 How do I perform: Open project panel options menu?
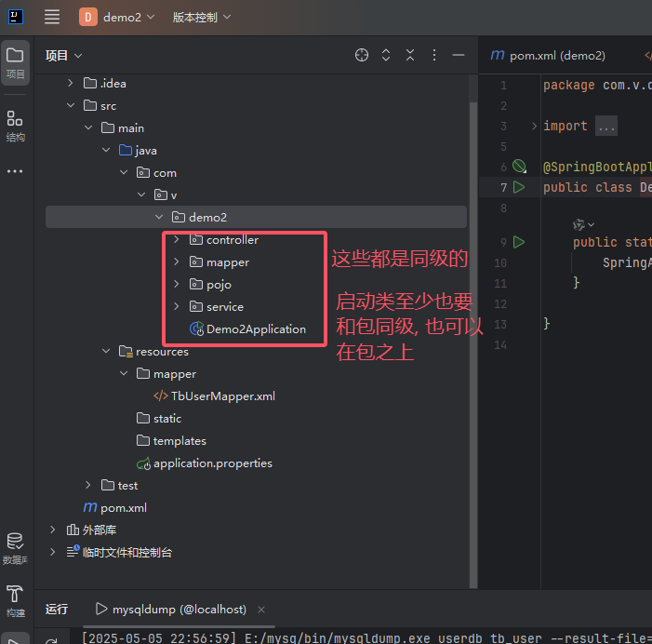pyautogui.click(x=434, y=55)
